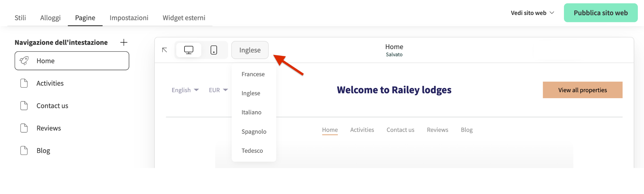Viewport: 644px width, 194px height.
Task: Select Tedesco in the language menu
Action: pyautogui.click(x=252, y=150)
